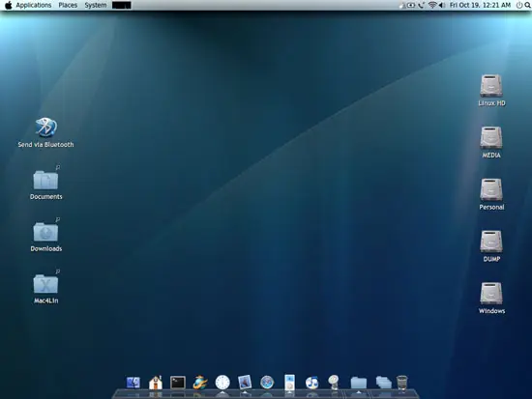Launch the iTunes music note dock icon
532x399 pixels.
(x=311, y=383)
